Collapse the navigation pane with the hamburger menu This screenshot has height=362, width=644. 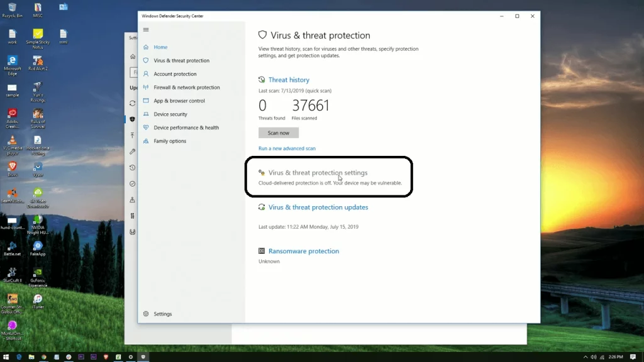(x=146, y=30)
